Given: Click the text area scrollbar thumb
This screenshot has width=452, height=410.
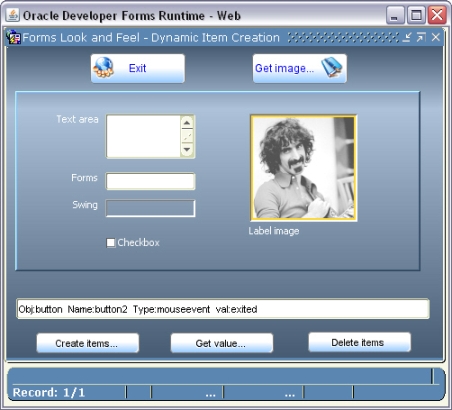Looking at the screenshot, I should 187,136.
